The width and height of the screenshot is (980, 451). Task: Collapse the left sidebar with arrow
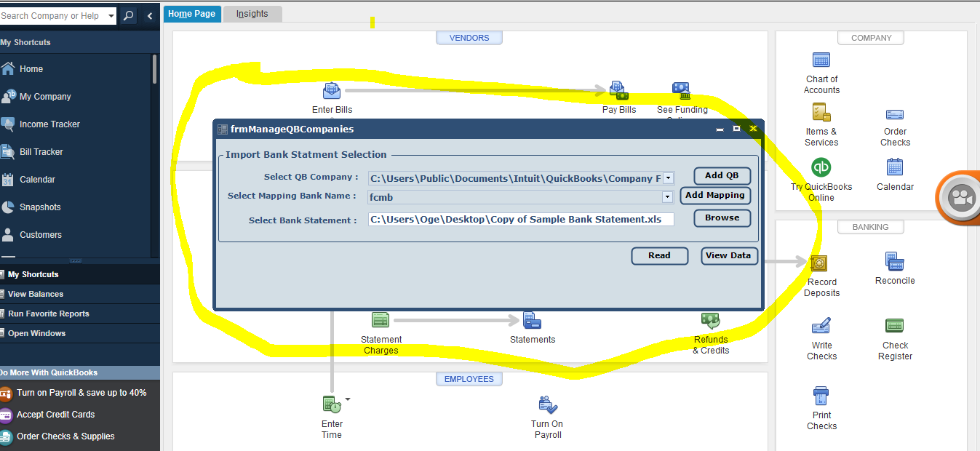pos(150,15)
